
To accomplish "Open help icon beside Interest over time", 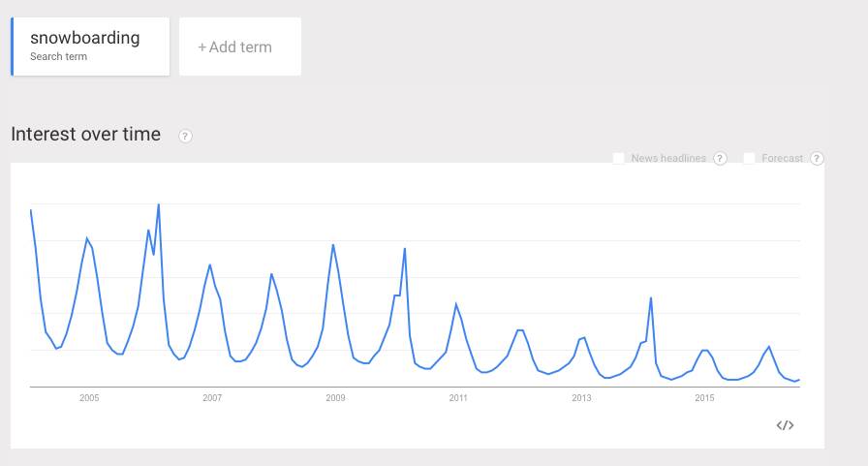I will [x=186, y=137].
